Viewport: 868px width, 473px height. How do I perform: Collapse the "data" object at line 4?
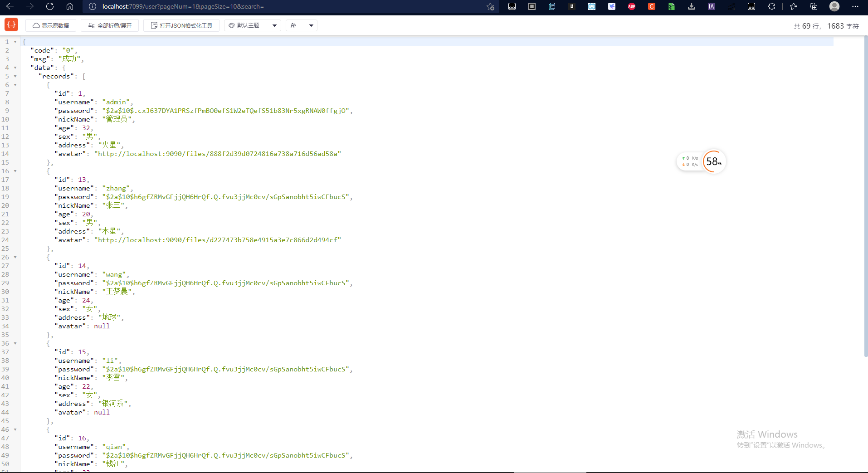[15, 68]
